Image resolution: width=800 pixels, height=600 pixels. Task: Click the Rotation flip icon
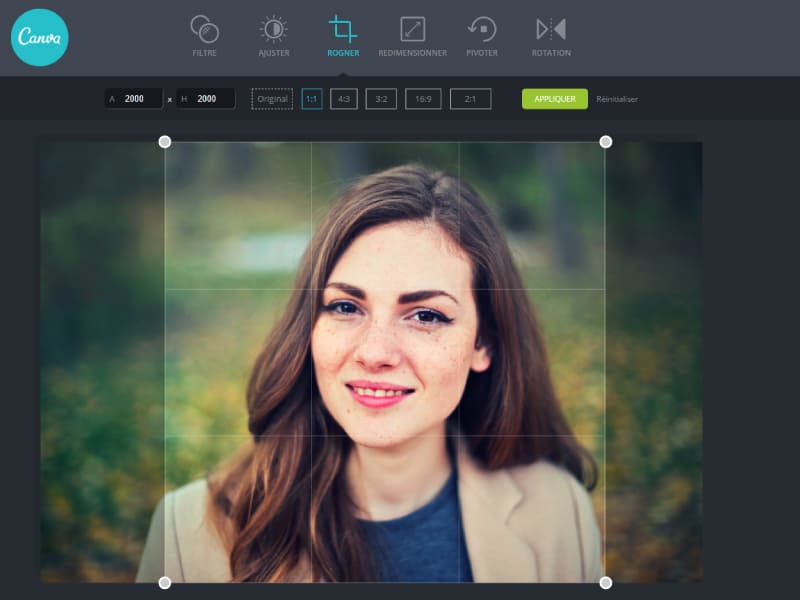coord(551,32)
